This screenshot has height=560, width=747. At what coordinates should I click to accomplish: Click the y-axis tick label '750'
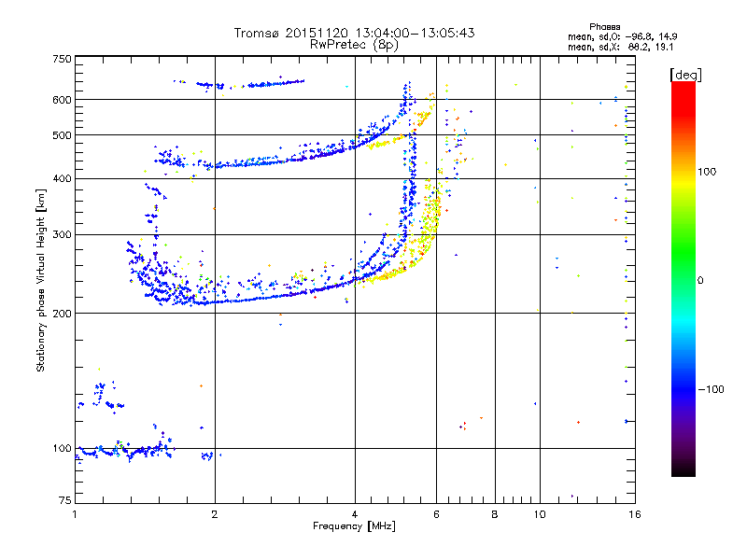click(x=62, y=59)
